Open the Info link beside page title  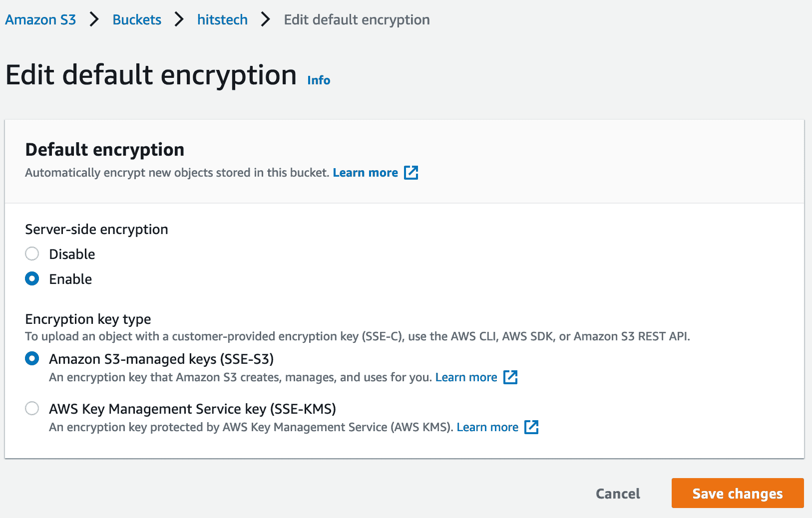[319, 80]
